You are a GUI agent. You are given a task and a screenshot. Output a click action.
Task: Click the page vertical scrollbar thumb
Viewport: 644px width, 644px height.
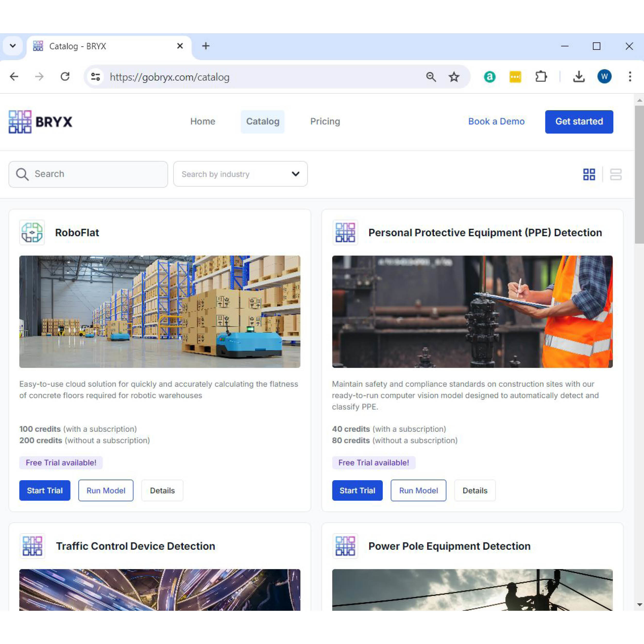[639, 175]
